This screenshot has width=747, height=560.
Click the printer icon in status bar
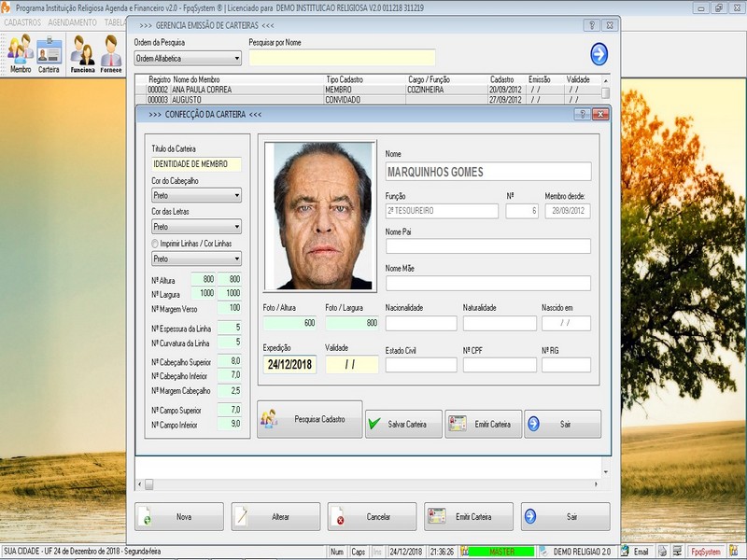[662, 552]
